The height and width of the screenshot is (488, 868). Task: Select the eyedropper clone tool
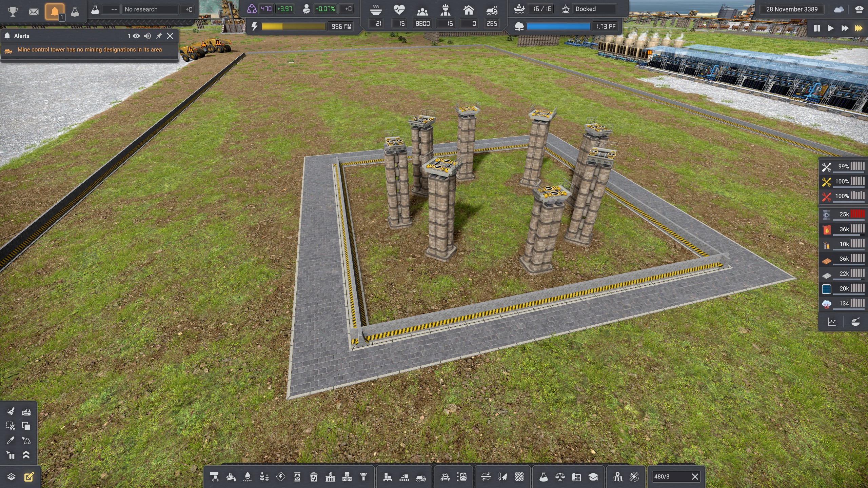(11, 441)
